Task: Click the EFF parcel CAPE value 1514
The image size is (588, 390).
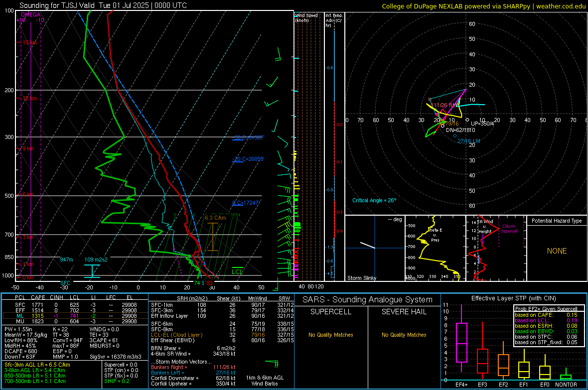Action: 37,310
